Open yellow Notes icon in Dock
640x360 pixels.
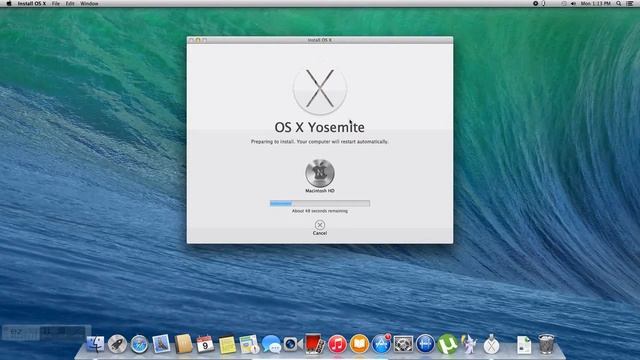point(227,344)
